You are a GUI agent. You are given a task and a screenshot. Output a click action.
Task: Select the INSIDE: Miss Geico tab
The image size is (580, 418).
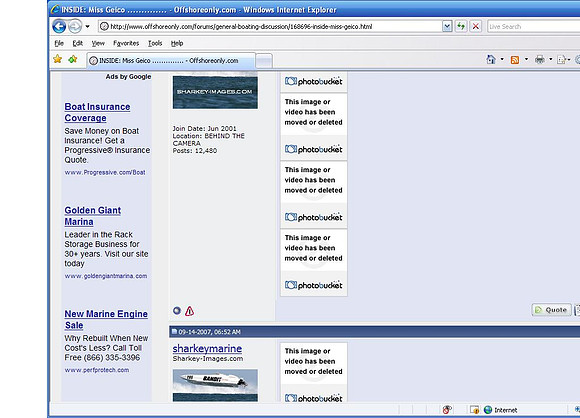171,61
